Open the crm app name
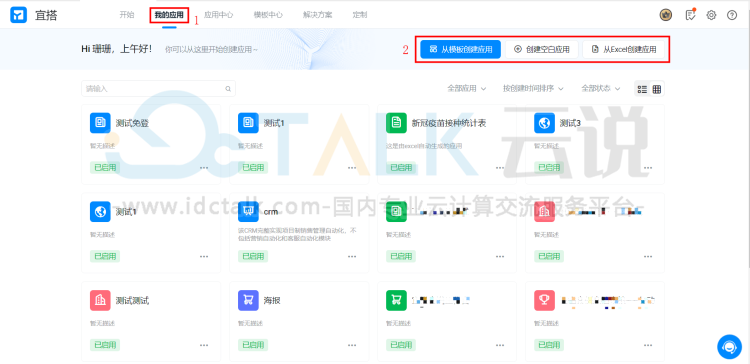This screenshot has width=750, height=364. 271,211
